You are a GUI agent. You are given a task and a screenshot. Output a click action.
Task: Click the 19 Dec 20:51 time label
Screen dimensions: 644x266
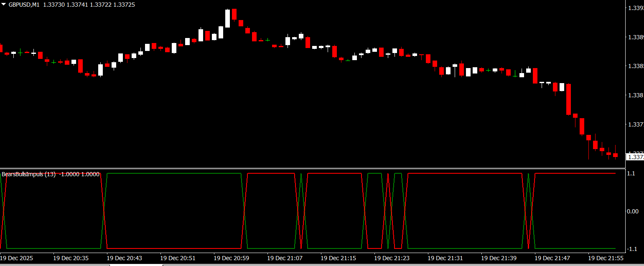(x=178, y=258)
